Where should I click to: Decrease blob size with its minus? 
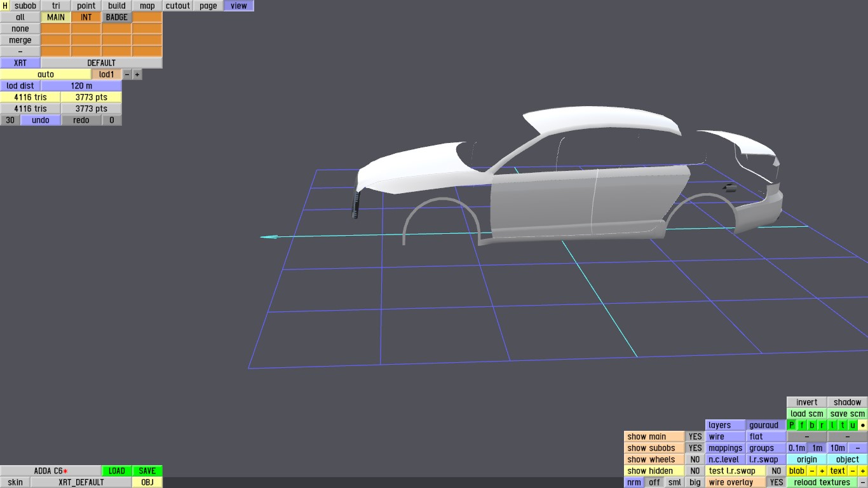[812, 471]
